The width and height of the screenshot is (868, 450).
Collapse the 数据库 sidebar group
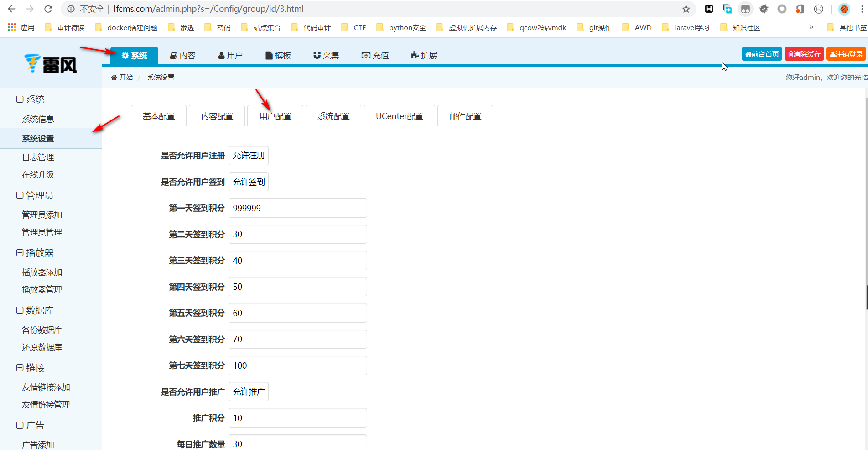(x=20, y=310)
